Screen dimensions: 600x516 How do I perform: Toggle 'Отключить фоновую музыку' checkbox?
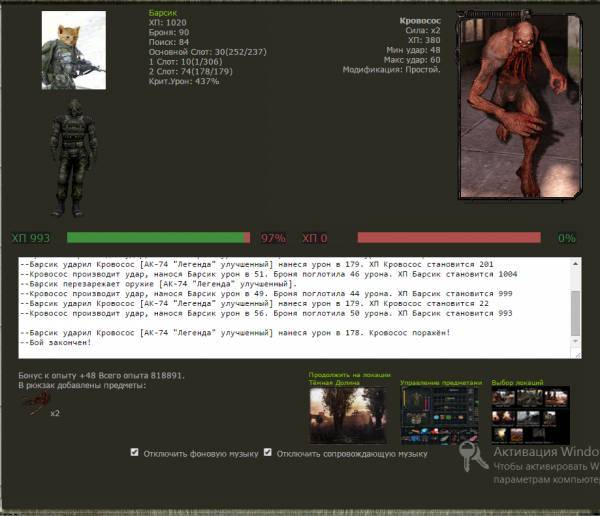pos(135,452)
